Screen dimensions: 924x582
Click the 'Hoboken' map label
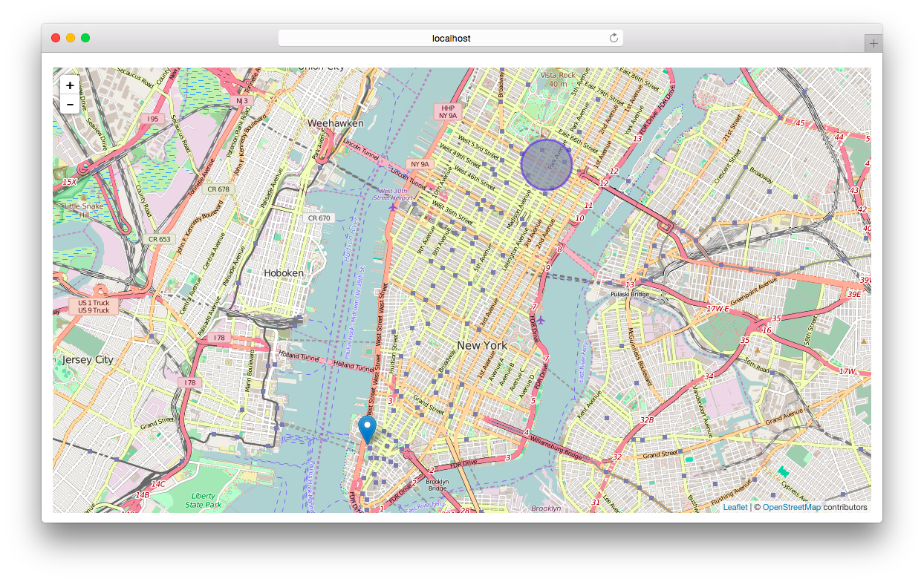(284, 273)
